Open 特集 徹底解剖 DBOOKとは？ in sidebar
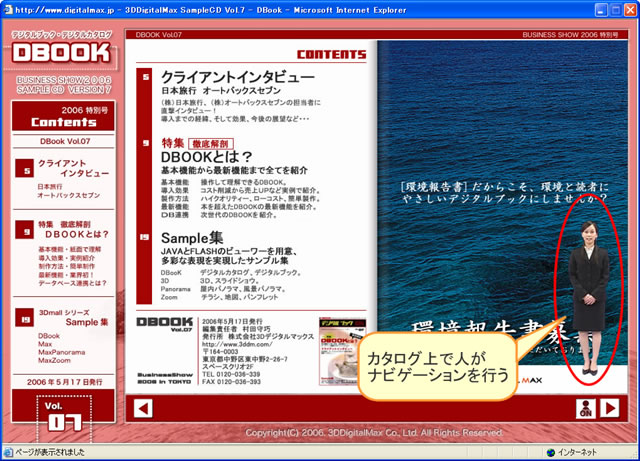 coord(73,229)
